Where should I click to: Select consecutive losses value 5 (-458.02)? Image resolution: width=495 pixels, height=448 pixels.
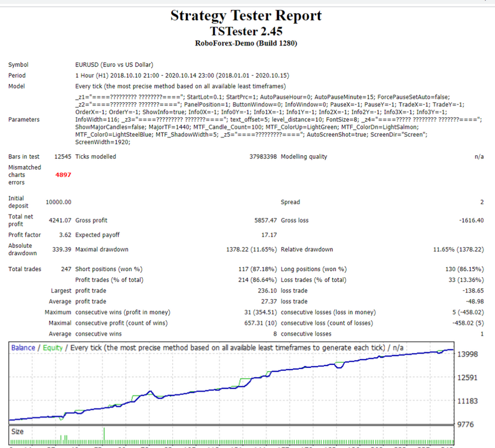coord(468,312)
